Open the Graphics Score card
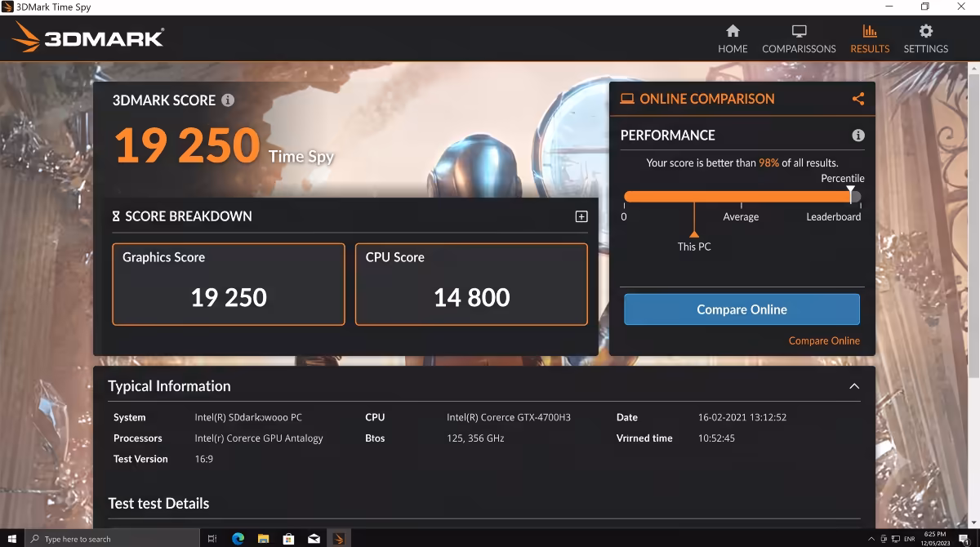 [x=229, y=284]
